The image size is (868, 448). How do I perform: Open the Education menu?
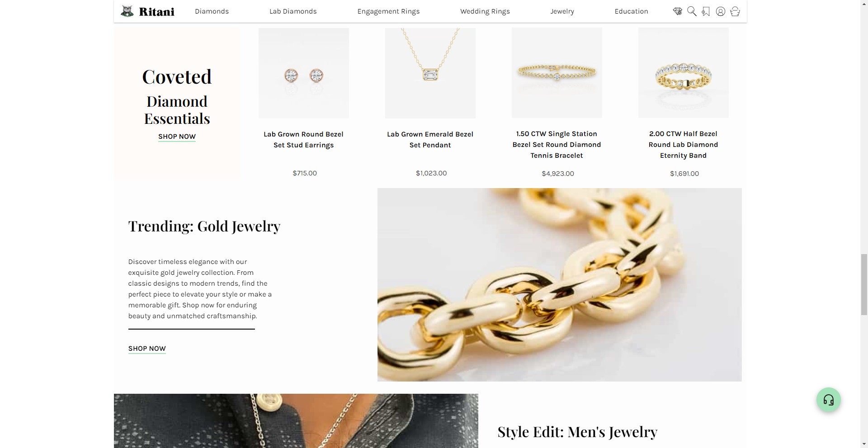click(x=631, y=11)
